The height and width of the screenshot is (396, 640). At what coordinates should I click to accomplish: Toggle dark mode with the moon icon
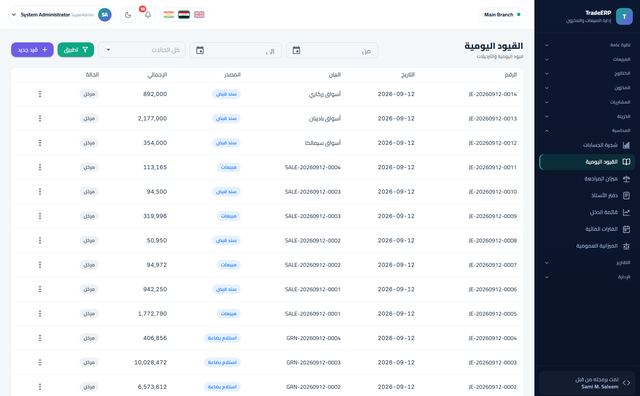tap(128, 15)
